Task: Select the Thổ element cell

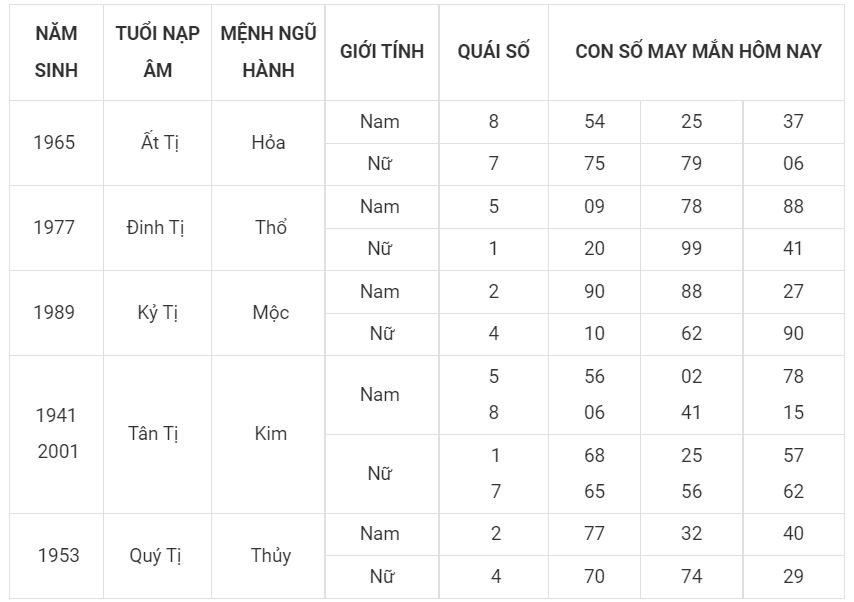Action: click(268, 228)
